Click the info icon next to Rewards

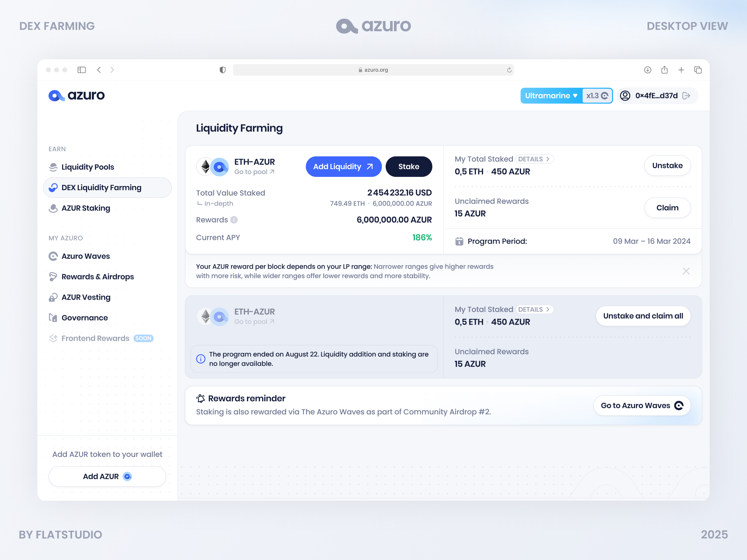click(x=234, y=220)
